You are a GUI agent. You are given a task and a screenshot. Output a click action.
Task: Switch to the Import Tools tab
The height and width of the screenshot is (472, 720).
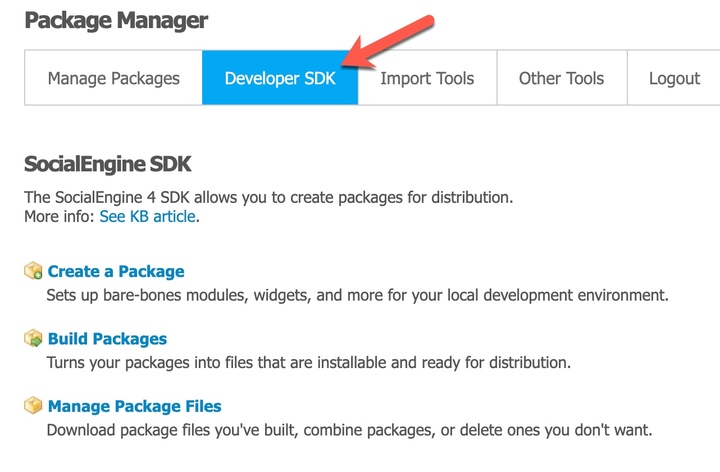(427, 78)
